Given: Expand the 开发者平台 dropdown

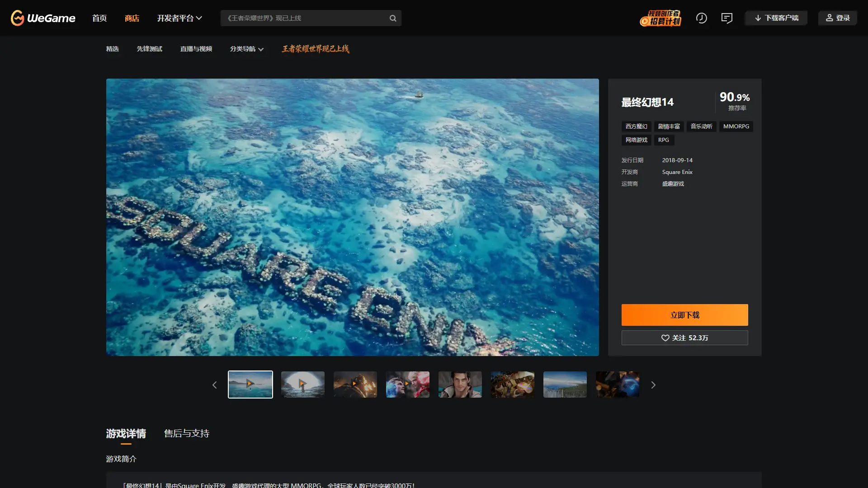Looking at the screenshot, I should pyautogui.click(x=179, y=18).
